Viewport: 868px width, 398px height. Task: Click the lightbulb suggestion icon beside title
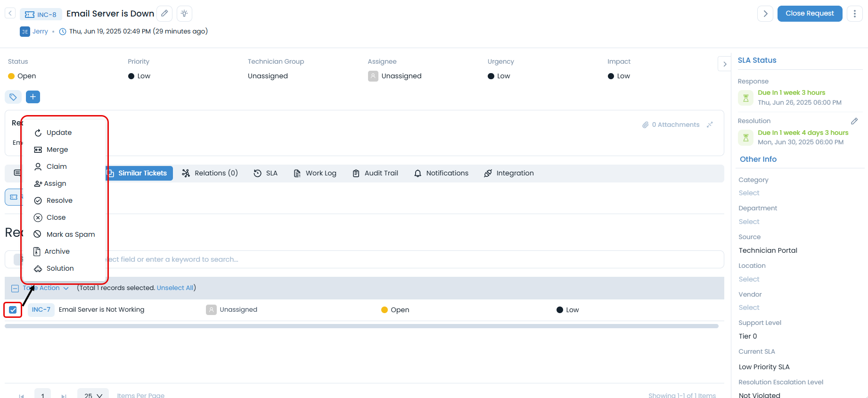pos(184,14)
